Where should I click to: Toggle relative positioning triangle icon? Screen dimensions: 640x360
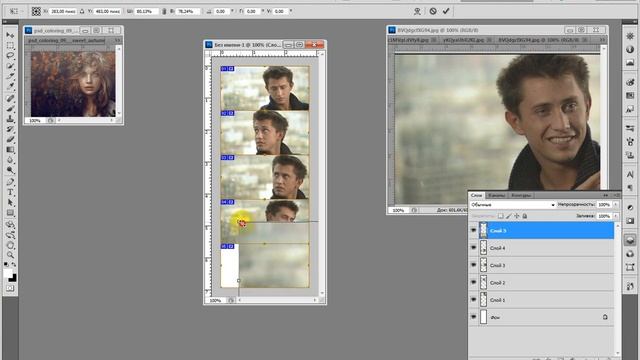pos(82,11)
